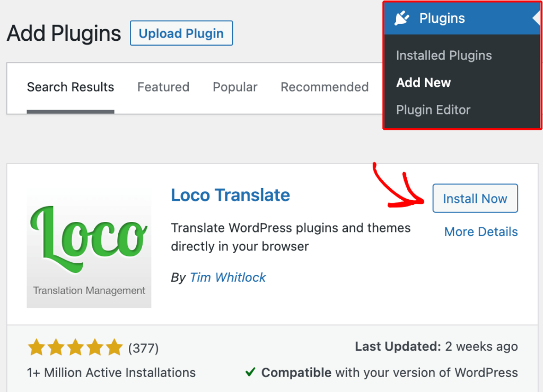Select the Popular tab
Screen dimensions: 543x392
(x=235, y=87)
